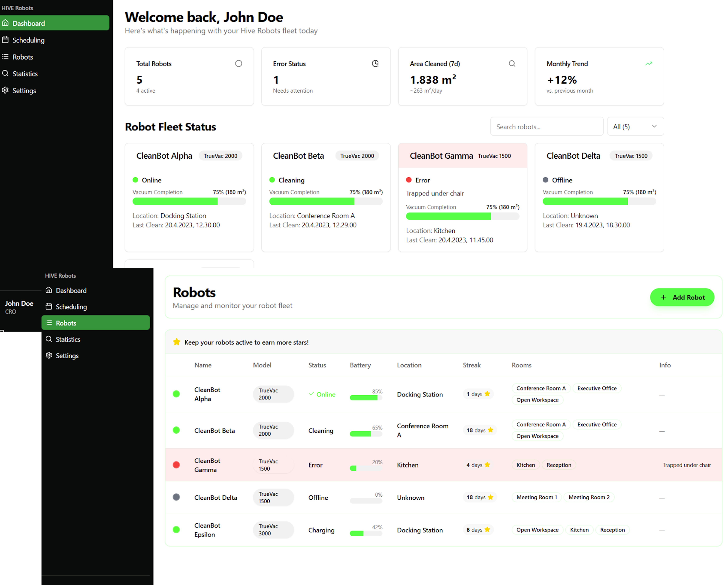Click the Executive Office tag for CleanBot Beta
The image size is (728, 585).
point(597,424)
